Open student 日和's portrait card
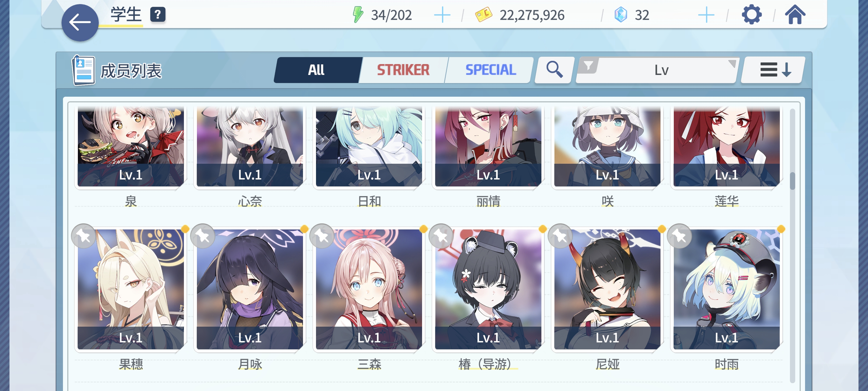Screen dimensions: 868x391 click(x=369, y=146)
